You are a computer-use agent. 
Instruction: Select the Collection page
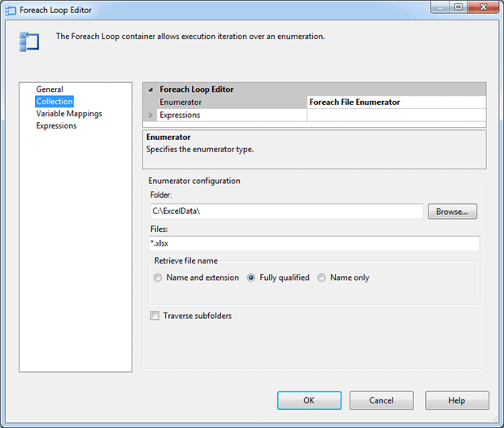pyautogui.click(x=54, y=102)
